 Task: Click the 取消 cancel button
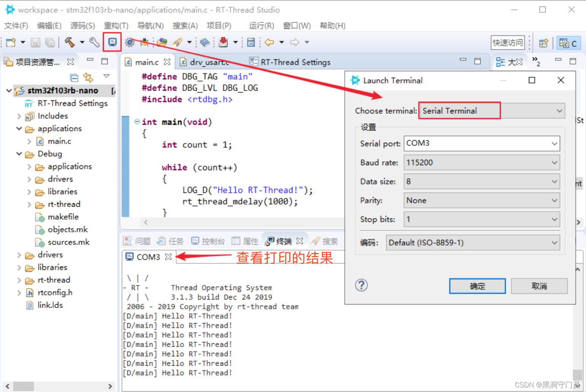click(539, 286)
